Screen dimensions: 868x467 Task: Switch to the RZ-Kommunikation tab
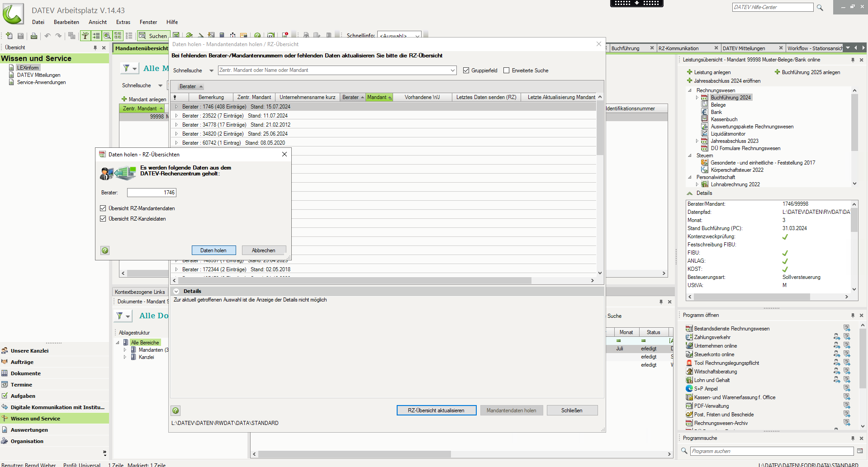pos(678,48)
